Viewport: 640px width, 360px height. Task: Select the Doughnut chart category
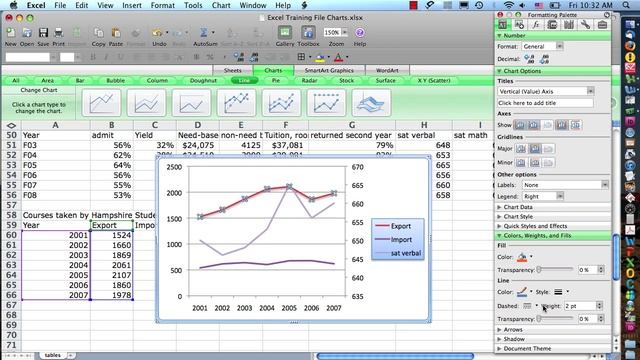203,80
